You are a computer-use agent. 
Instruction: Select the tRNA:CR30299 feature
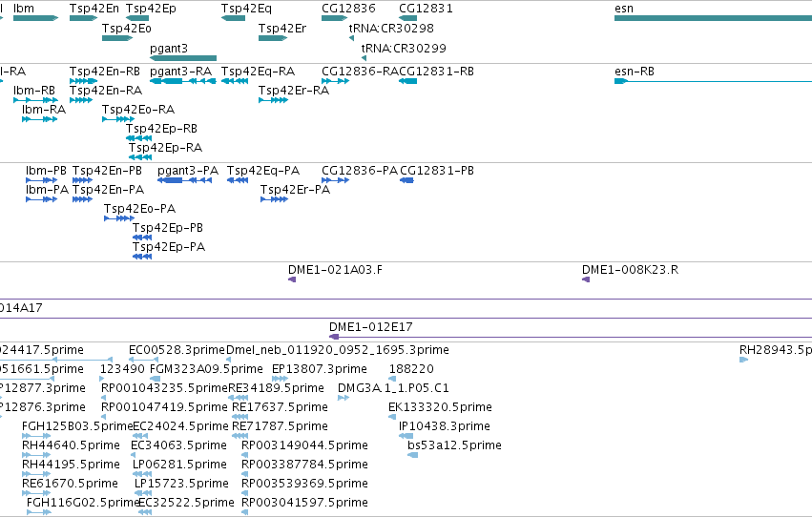coord(364,58)
